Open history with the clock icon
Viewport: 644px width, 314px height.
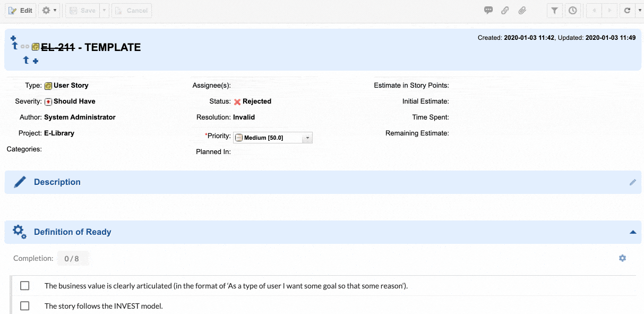click(572, 11)
